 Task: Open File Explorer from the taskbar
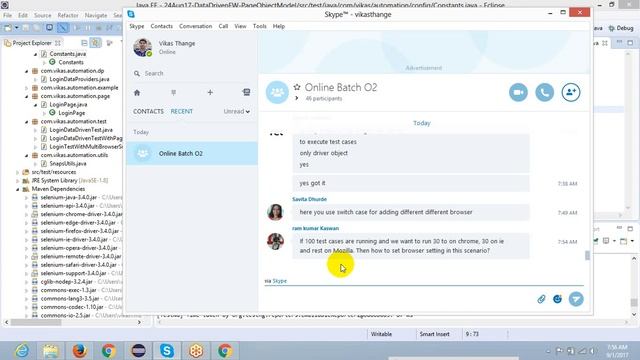click(x=51, y=351)
